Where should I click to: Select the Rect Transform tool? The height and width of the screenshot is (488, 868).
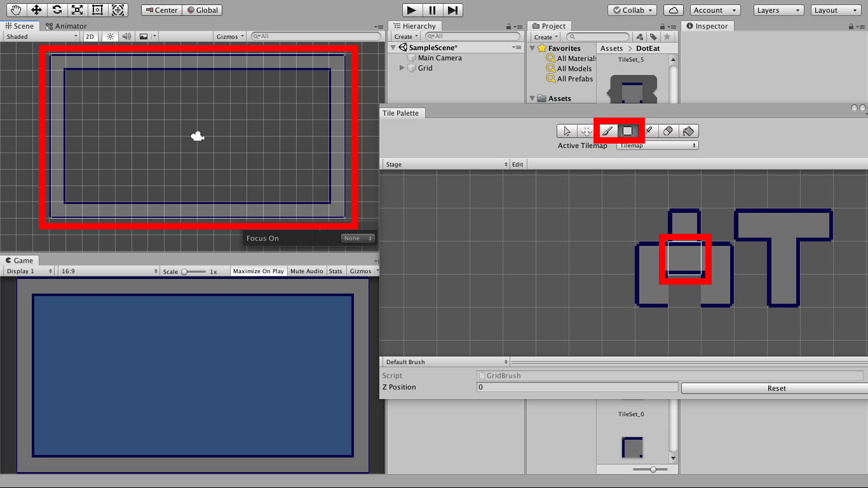click(x=97, y=10)
